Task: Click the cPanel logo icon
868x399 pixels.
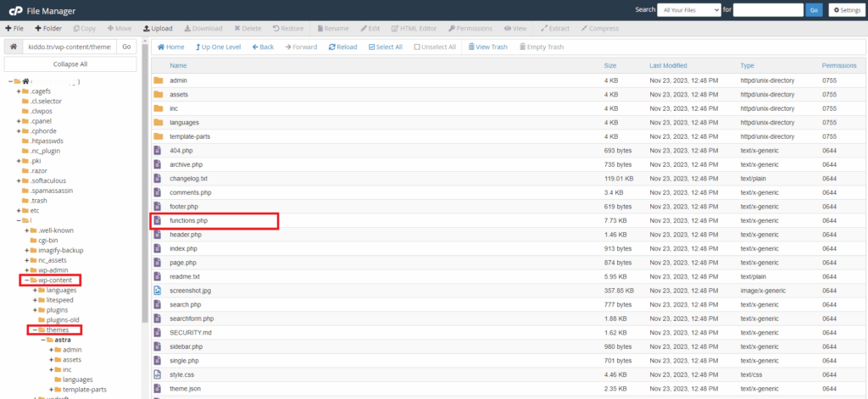Action: [15, 10]
